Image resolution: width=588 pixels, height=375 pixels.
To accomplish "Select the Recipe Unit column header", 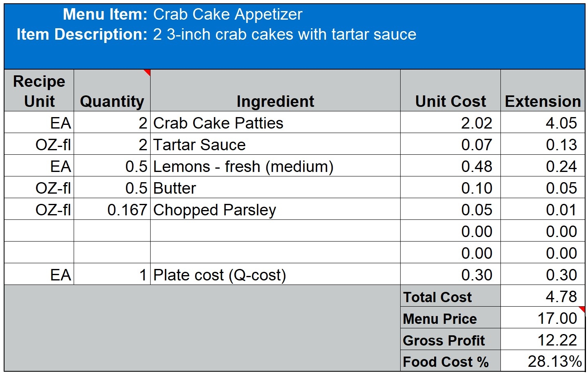I will click(x=39, y=91).
